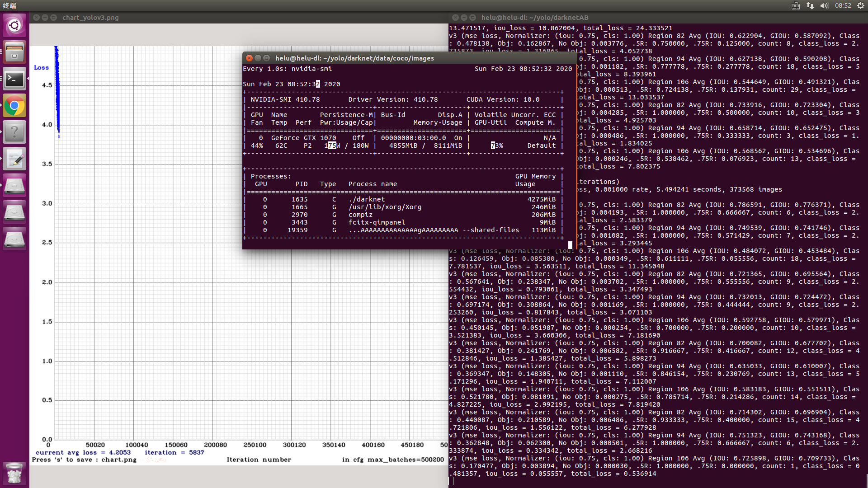Open the clock showing 08:52

tap(843, 5)
